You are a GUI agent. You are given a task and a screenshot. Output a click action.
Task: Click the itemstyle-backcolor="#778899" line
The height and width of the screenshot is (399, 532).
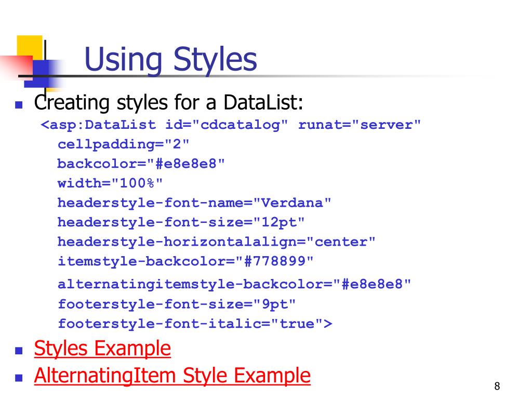click(x=185, y=261)
